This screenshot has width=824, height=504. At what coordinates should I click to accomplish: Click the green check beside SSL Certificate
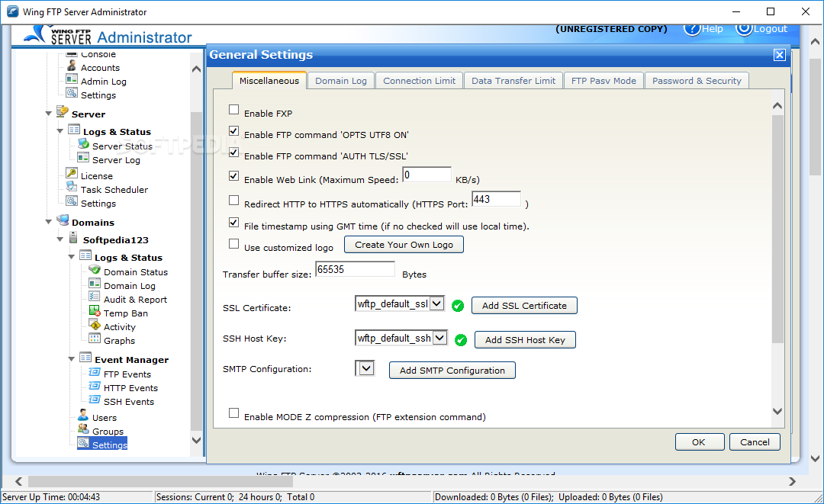458,306
